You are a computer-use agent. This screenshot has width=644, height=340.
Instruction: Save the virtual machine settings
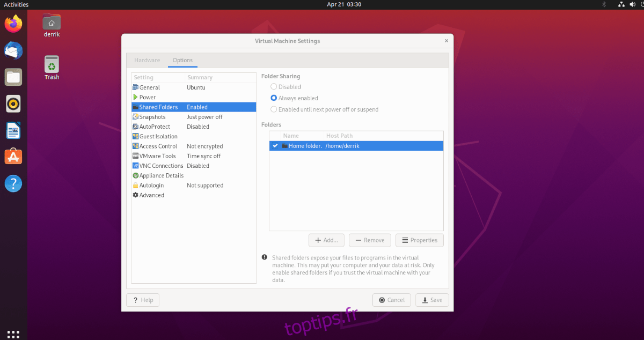[432, 300]
